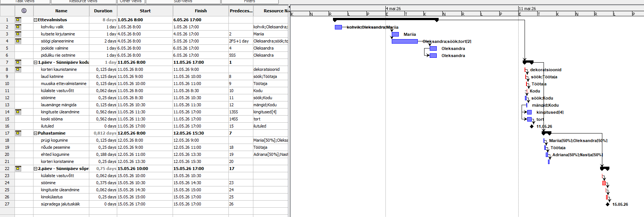Select the task name 'muusika ettevalmistamine'

[64, 84]
